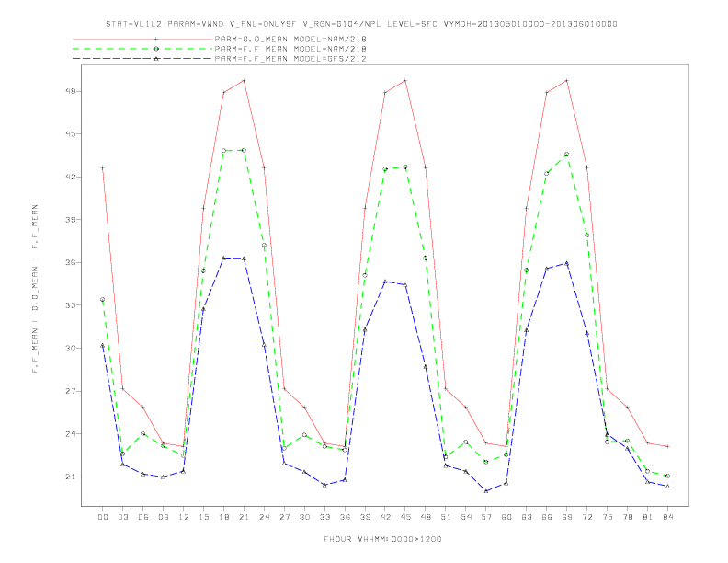
Task: Click blue triangle marker at hour 84
Action: pos(668,487)
